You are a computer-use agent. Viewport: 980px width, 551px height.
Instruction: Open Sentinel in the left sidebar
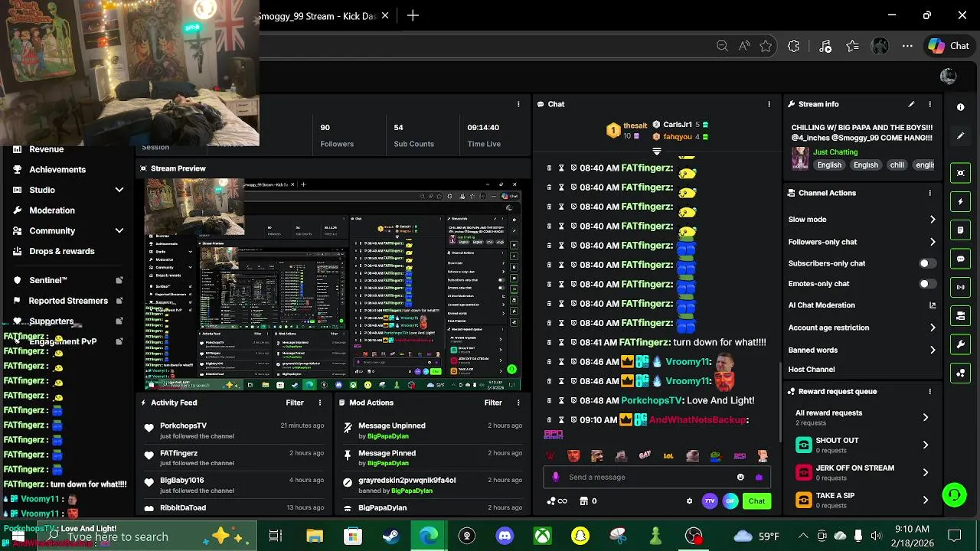[48, 280]
